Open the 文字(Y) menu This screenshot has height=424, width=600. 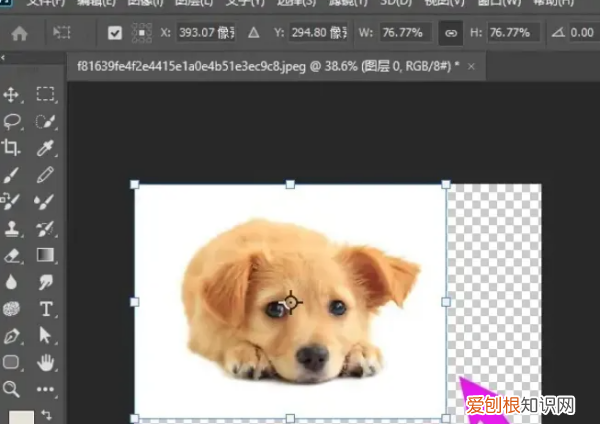point(245,3)
